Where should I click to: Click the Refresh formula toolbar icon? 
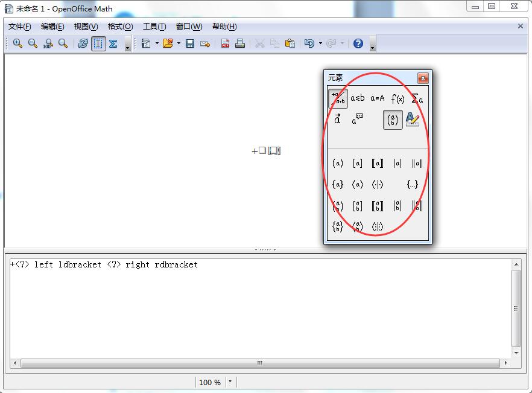(x=83, y=43)
